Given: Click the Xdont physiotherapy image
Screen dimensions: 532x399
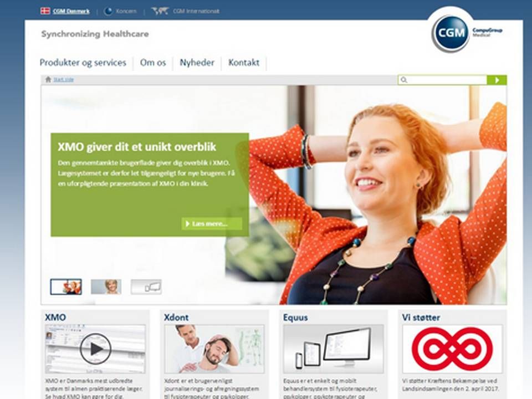Looking at the screenshot, I should (x=214, y=349).
